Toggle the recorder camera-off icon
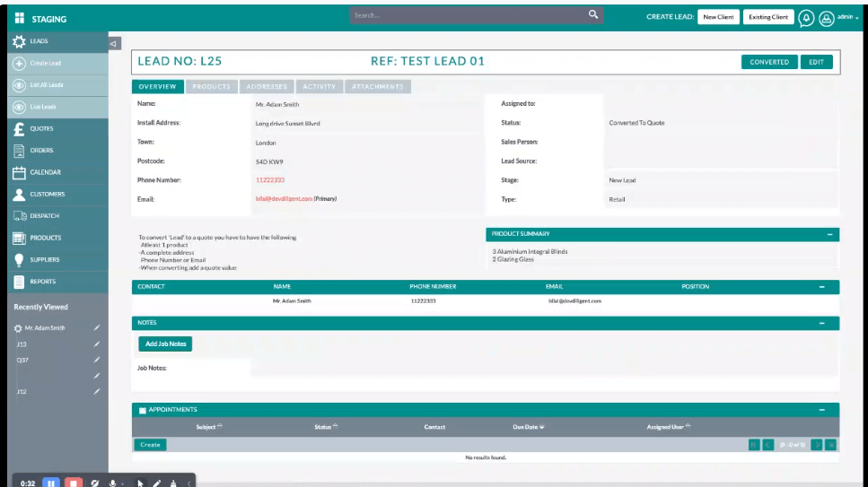 [x=94, y=483]
